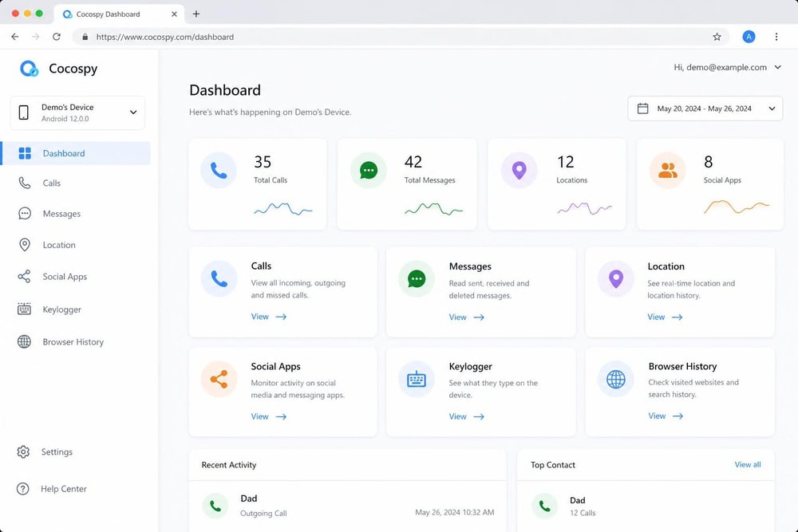Click the '42' total messages value
The width and height of the screenshot is (798, 532).
point(413,162)
